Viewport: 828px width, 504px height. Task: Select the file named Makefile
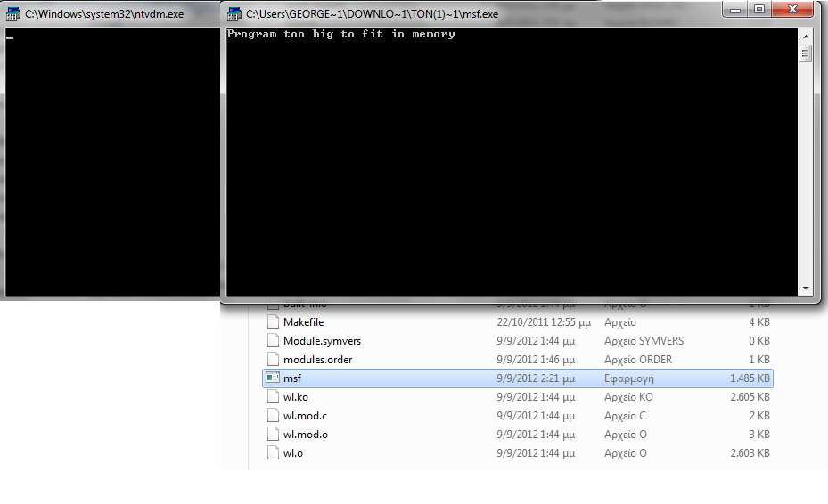click(x=304, y=322)
